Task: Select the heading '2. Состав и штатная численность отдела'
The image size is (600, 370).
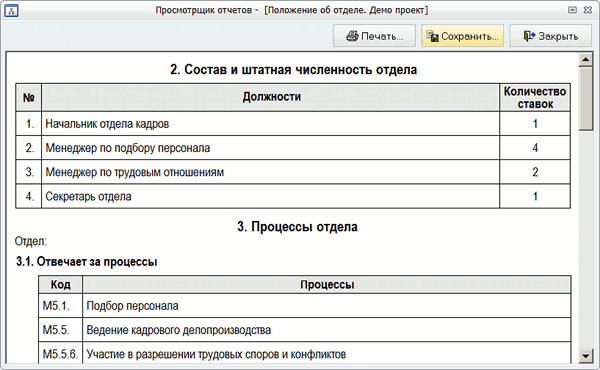Action: click(293, 70)
